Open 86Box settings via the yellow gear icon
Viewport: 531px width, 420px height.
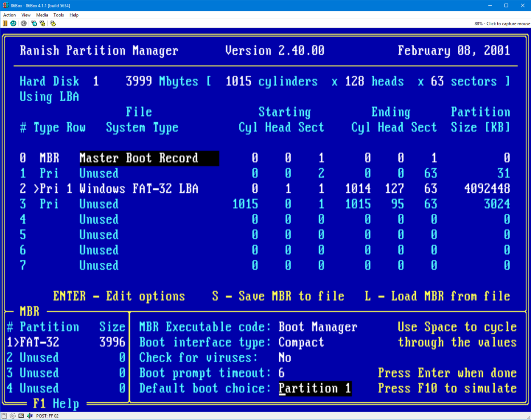tap(53, 23)
